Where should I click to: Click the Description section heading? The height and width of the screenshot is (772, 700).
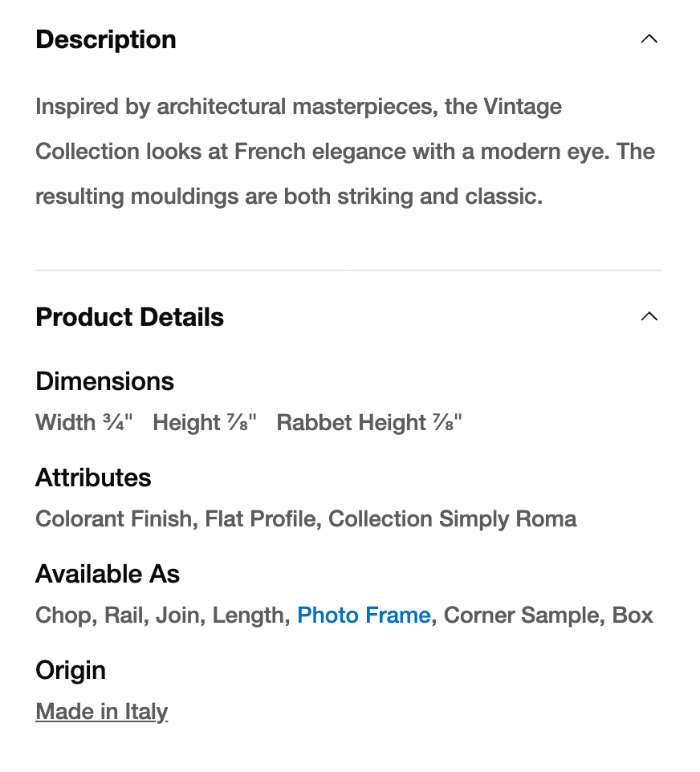click(106, 39)
